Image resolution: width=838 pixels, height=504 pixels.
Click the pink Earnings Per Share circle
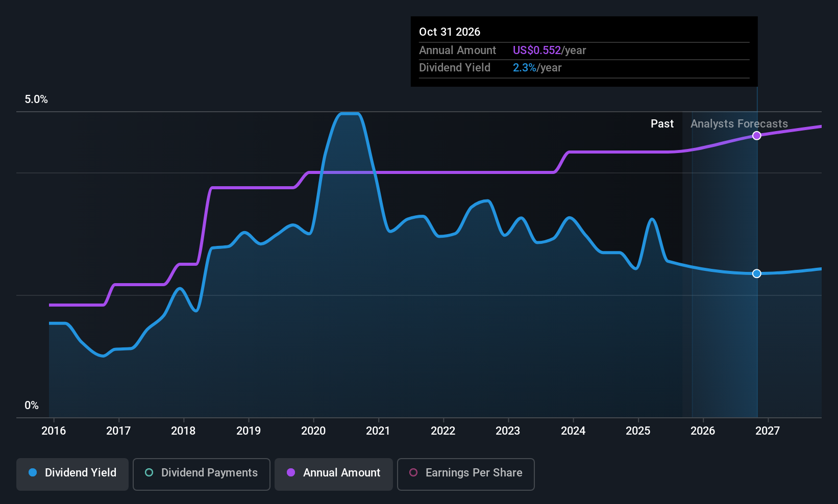pos(413,473)
